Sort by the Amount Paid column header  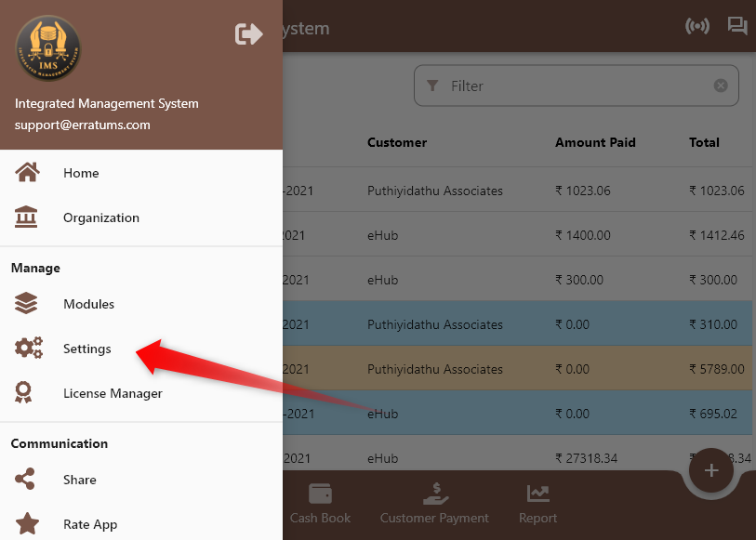[x=595, y=142]
